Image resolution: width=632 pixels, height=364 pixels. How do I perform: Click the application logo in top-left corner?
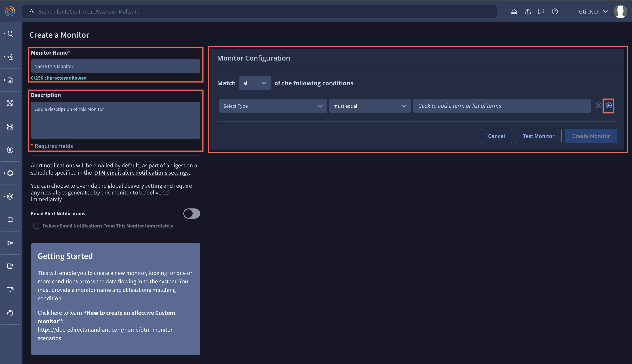click(x=10, y=11)
